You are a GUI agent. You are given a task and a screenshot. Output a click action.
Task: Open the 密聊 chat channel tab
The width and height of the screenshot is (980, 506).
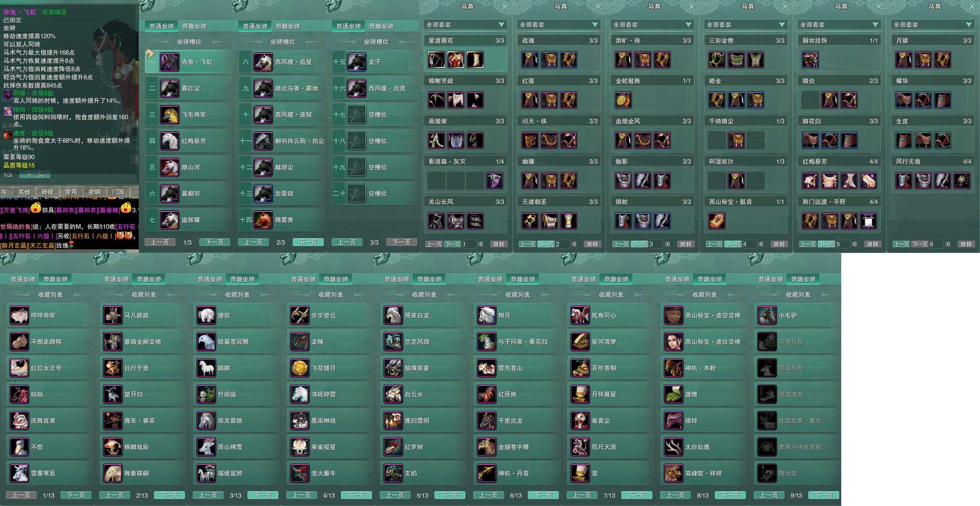click(94, 192)
